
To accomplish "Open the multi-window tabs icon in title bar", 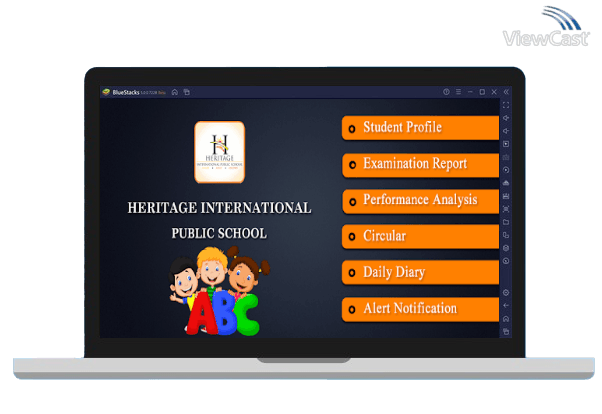I will coord(187,92).
